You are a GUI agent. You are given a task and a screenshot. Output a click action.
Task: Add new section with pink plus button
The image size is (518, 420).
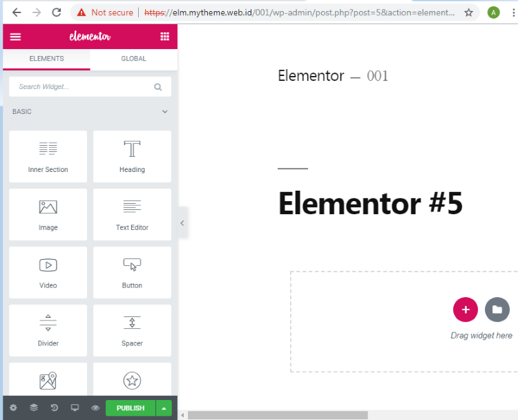[x=466, y=309]
